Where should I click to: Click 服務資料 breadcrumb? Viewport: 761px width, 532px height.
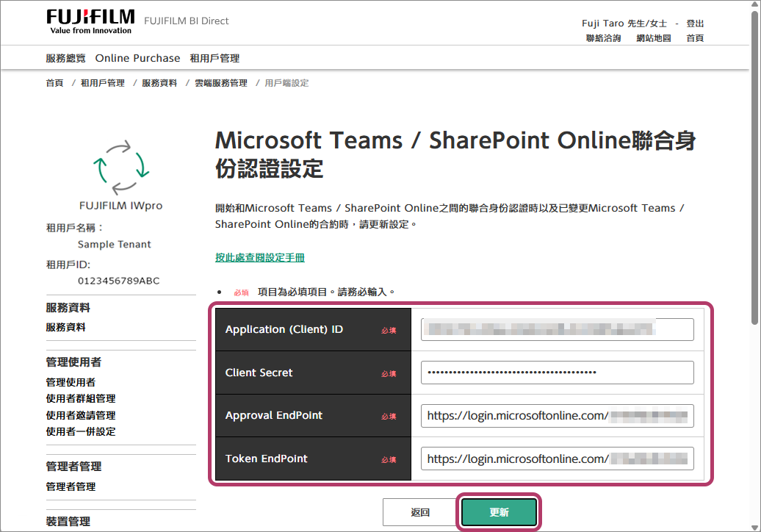pyautogui.click(x=159, y=83)
